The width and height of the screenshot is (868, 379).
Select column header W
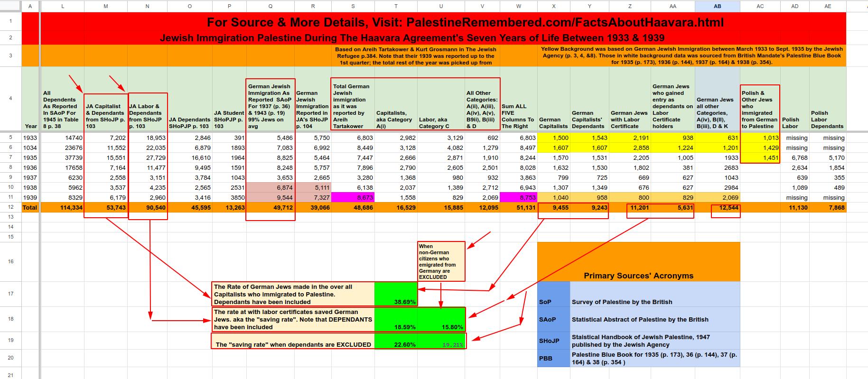518,6
